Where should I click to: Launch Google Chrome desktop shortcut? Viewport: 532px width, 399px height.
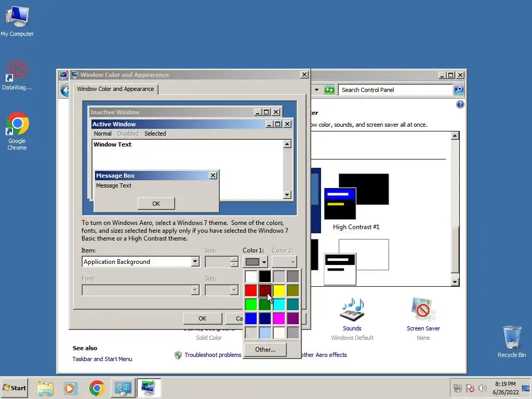17,131
